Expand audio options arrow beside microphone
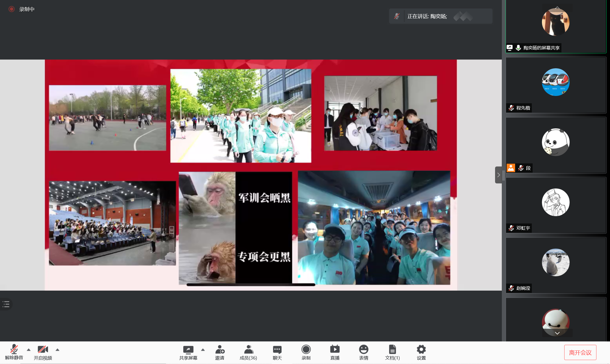The image size is (610, 364). click(29, 350)
